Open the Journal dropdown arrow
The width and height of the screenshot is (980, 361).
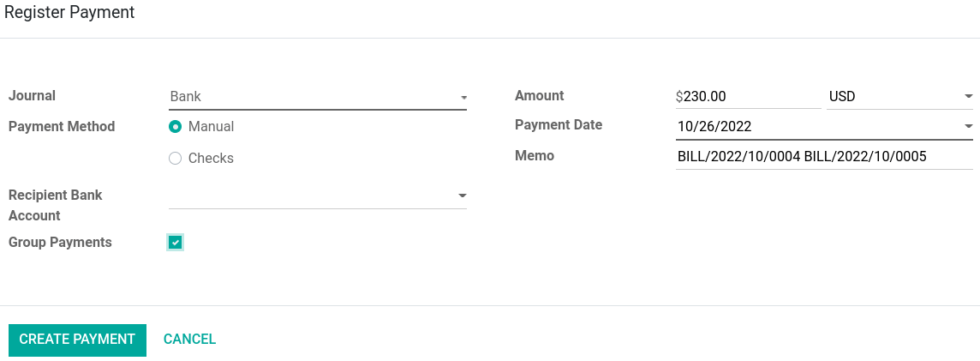tap(463, 98)
